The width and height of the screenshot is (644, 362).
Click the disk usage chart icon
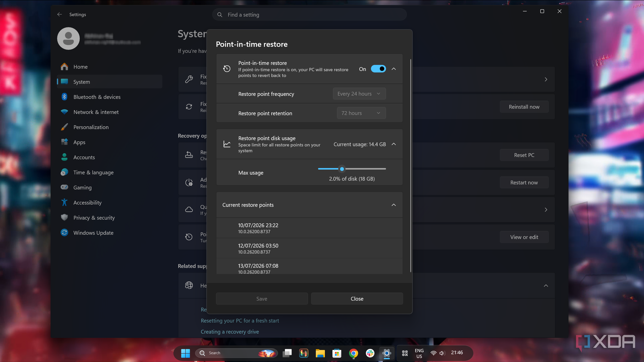coord(227,144)
